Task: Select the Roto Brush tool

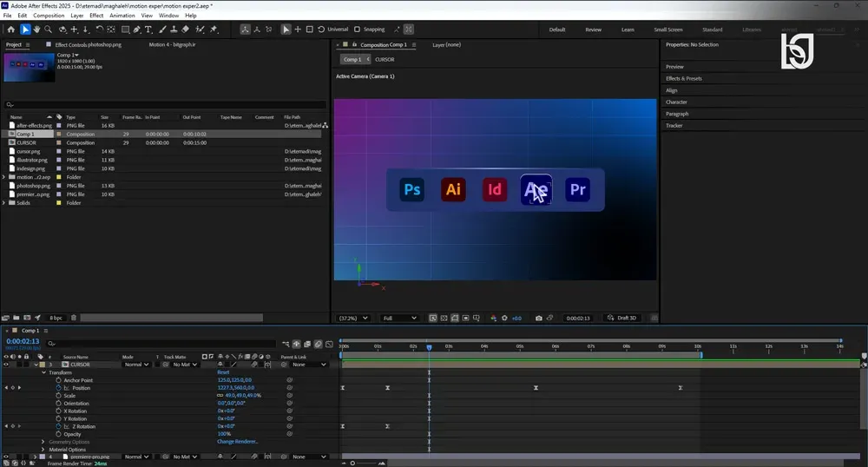Action: click(200, 30)
